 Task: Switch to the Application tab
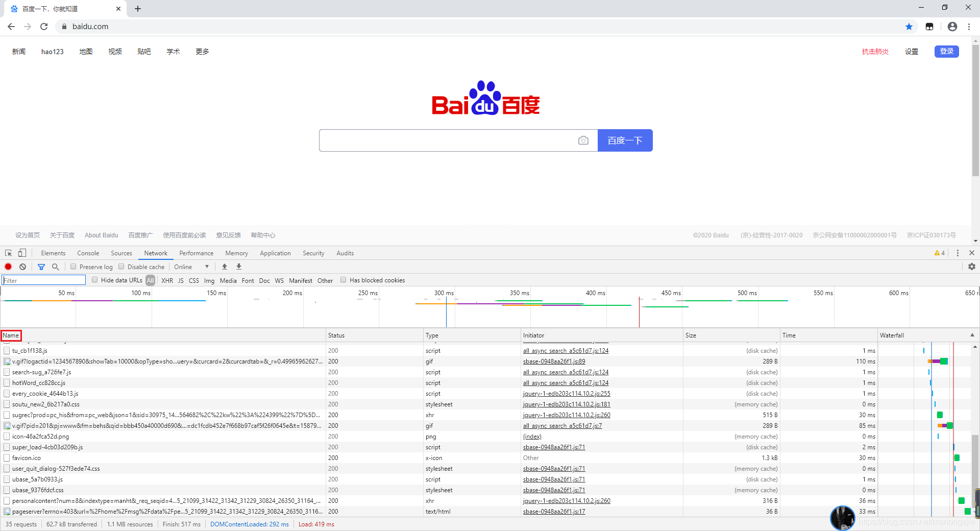pyautogui.click(x=275, y=253)
